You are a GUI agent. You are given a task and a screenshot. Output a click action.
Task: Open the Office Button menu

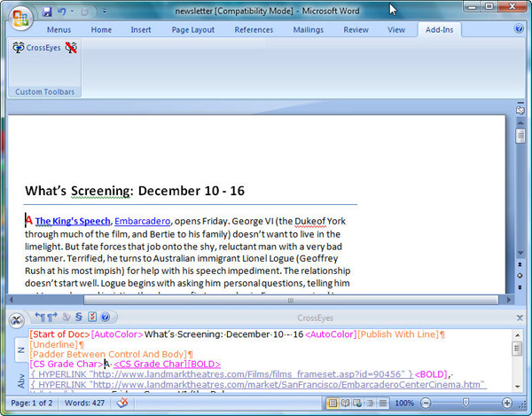(x=21, y=18)
